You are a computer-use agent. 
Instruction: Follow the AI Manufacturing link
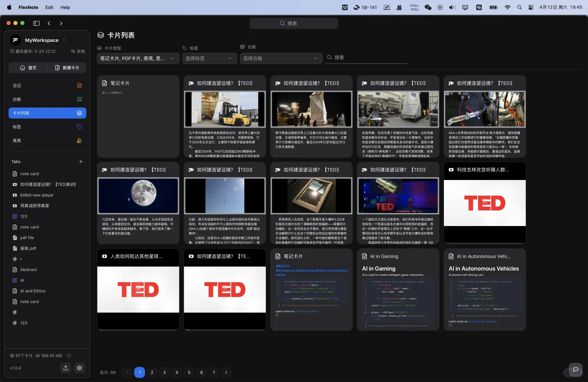[x=306, y=311]
